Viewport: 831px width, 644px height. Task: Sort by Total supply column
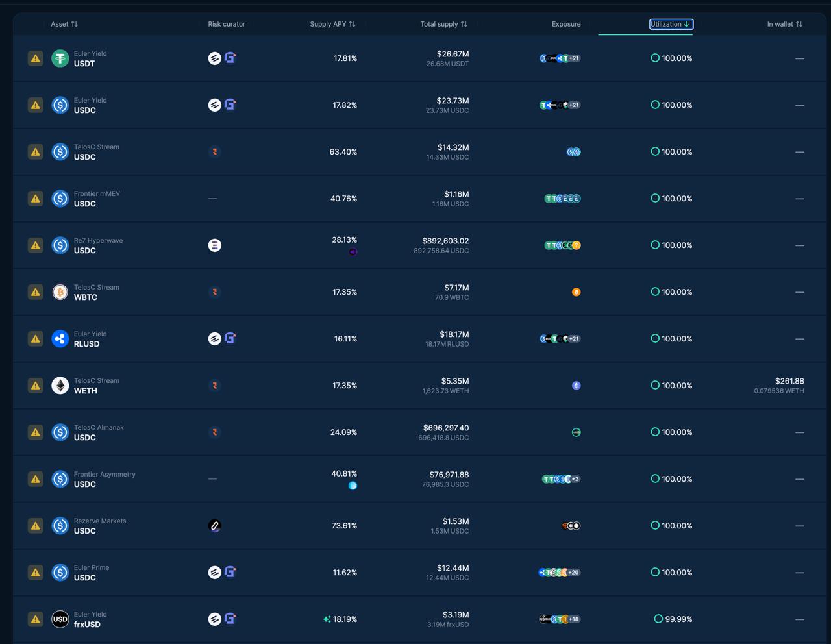[x=443, y=24]
